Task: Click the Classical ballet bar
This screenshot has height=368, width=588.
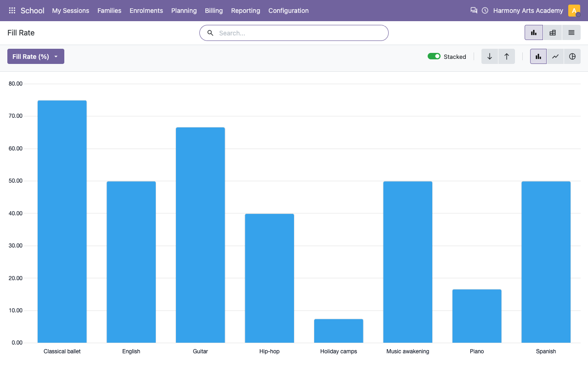Action: point(62,221)
